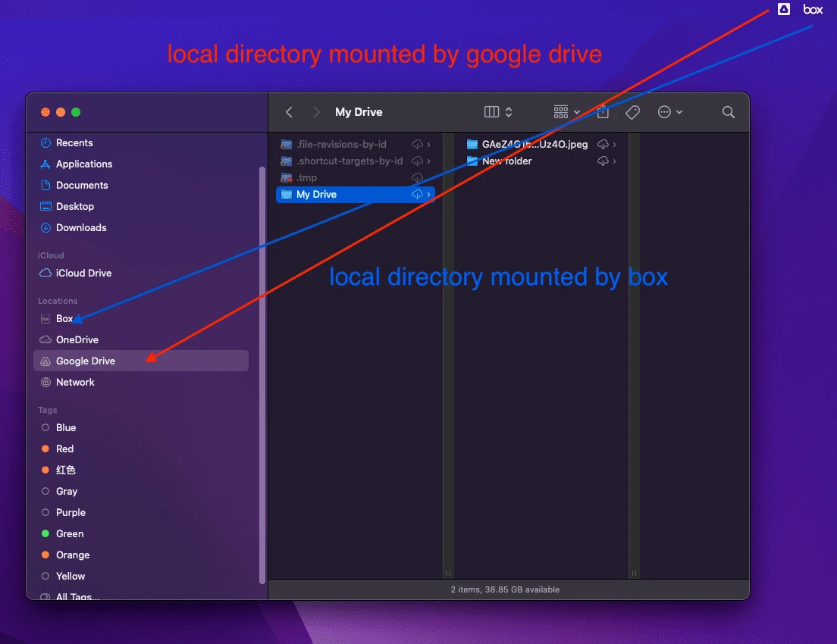Select the Box location

(142, 318)
